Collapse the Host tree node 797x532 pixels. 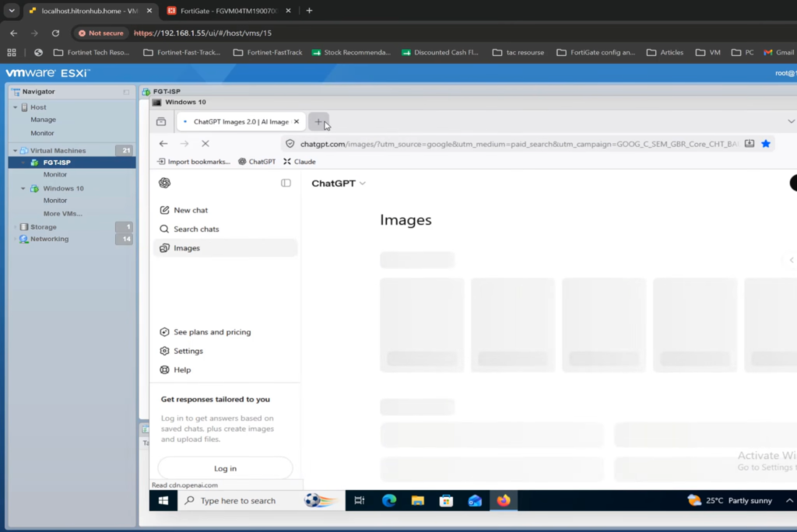[16, 107]
